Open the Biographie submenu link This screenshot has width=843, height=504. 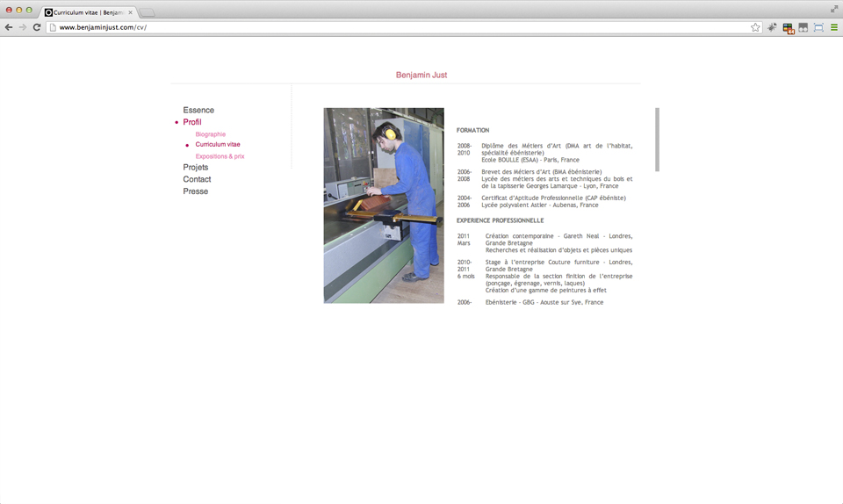coord(210,134)
